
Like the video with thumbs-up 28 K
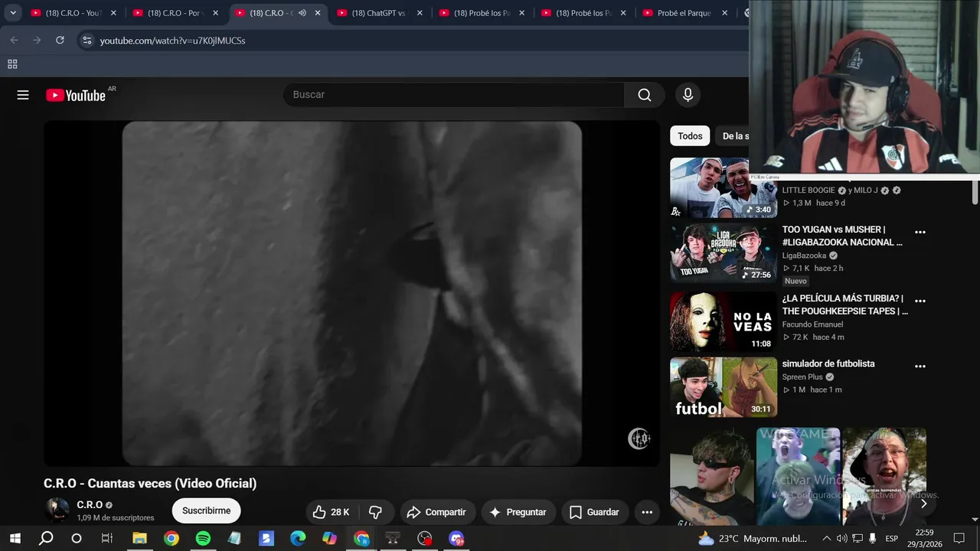[x=331, y=512]
